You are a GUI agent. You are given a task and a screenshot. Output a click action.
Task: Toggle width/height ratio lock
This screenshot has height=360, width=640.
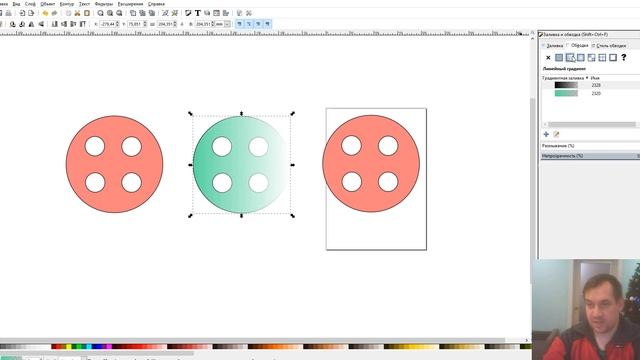pos(182,24)
